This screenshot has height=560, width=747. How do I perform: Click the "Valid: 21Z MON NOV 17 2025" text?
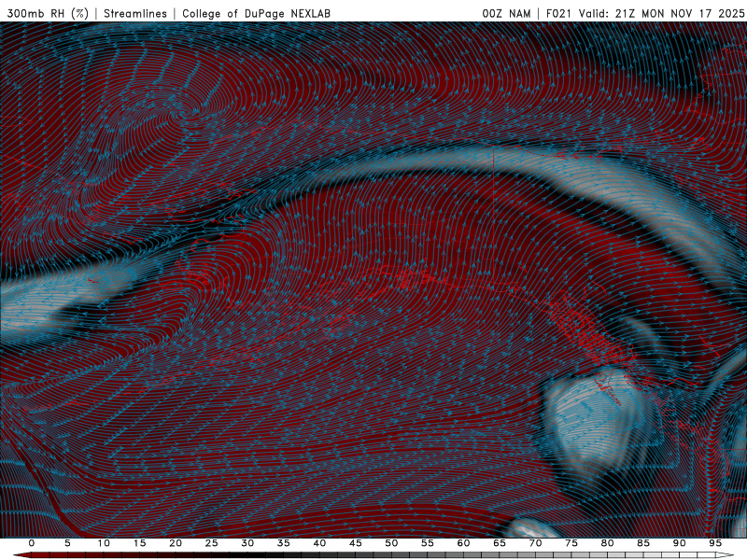click(662, 13)
